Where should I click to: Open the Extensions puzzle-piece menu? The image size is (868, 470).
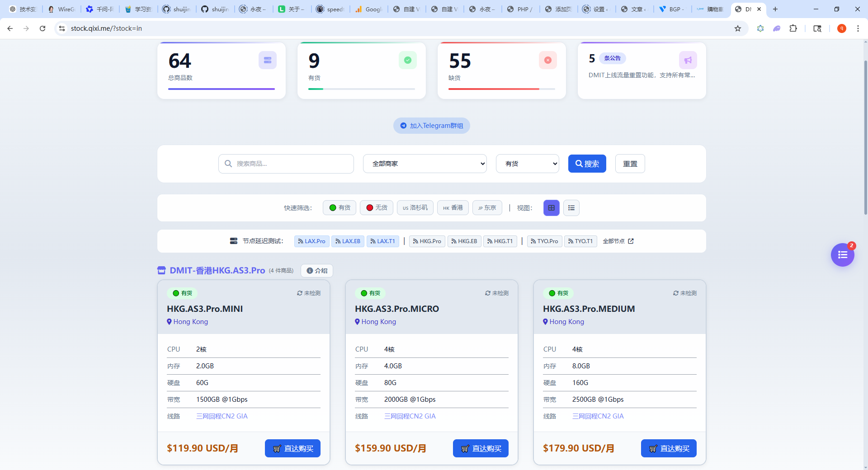click(x=793, y=28)
